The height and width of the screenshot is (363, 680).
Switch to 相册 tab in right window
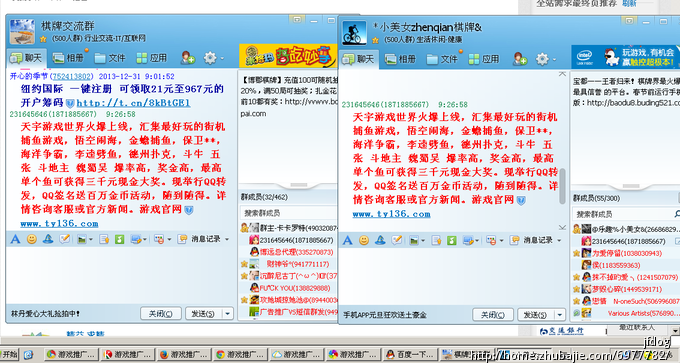(x=401, y=59)
